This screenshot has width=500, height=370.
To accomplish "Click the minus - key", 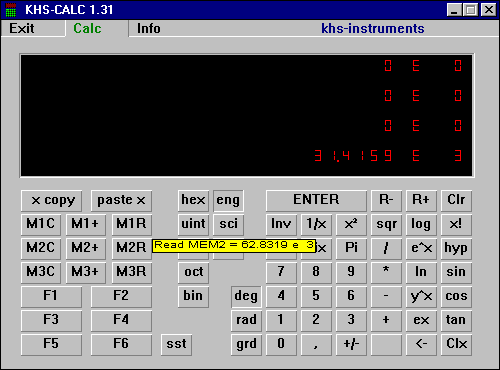I will coord(386,296).
